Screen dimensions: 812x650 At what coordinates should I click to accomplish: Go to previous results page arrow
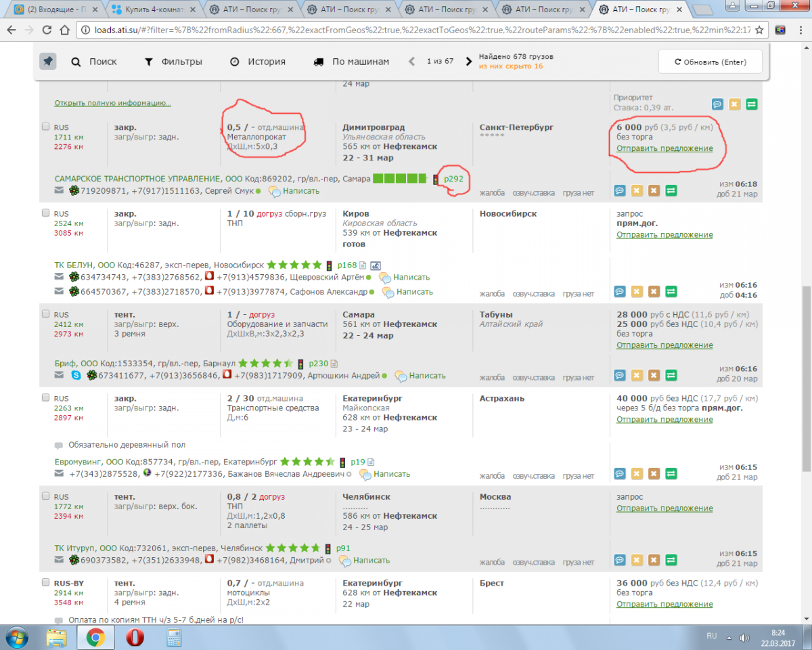(411, 61)
